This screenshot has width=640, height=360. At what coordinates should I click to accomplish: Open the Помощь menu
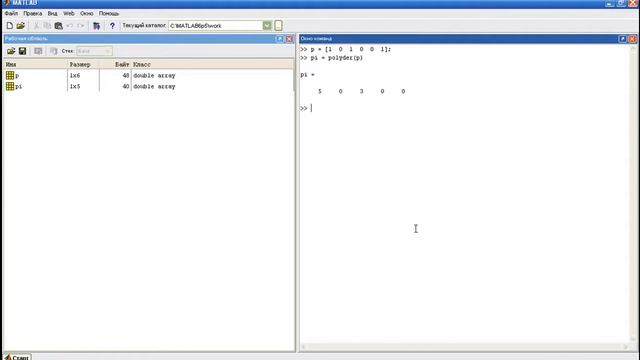pyautogui.click(x=109, y=13)
